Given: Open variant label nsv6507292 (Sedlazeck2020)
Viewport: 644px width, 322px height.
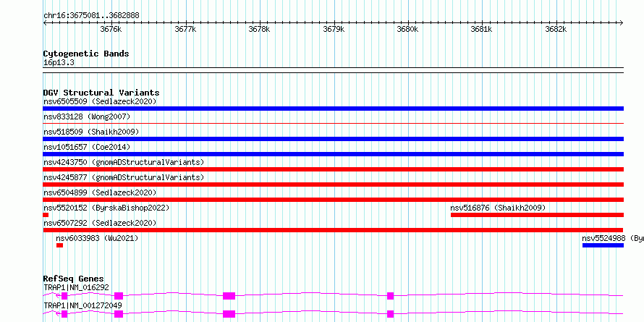Looking at the screenshot, I should coord(100,223).
